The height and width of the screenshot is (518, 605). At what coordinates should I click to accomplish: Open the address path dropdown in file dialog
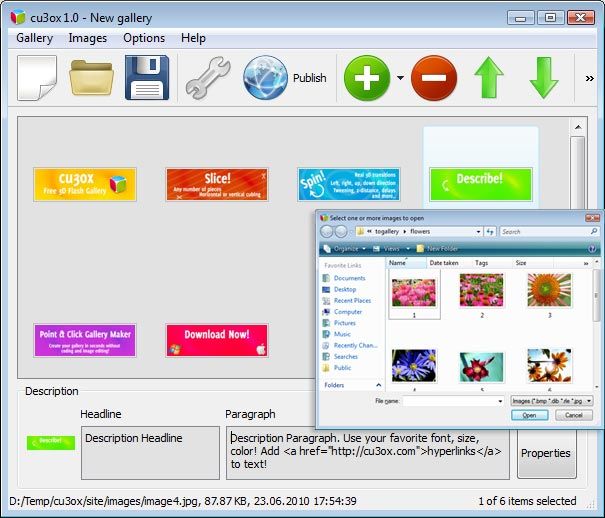click(x=478, y=232)
